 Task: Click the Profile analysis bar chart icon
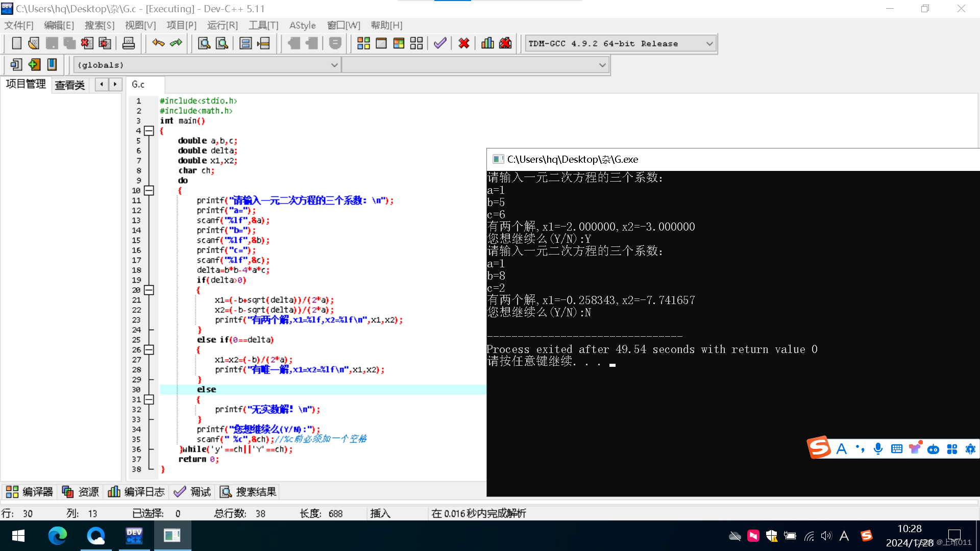[x=487, y=43]
